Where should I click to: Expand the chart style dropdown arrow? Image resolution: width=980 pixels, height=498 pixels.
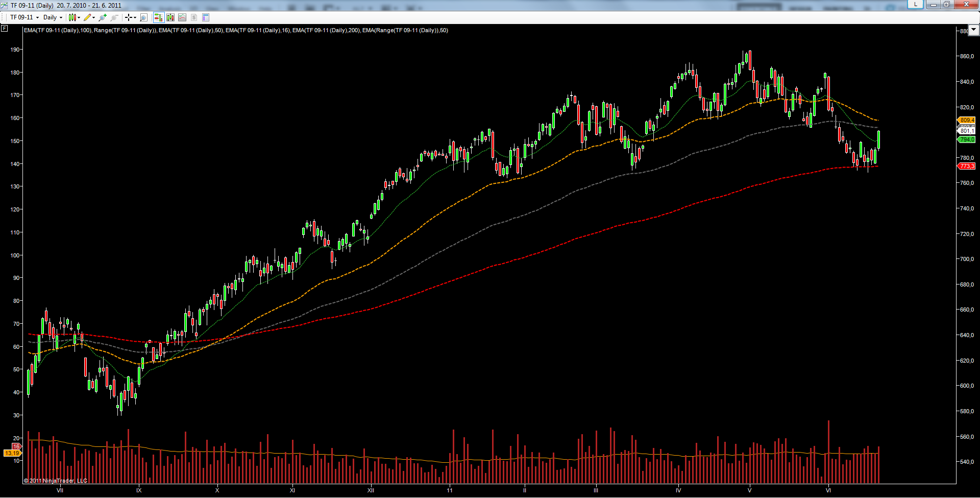pos(79,17)
